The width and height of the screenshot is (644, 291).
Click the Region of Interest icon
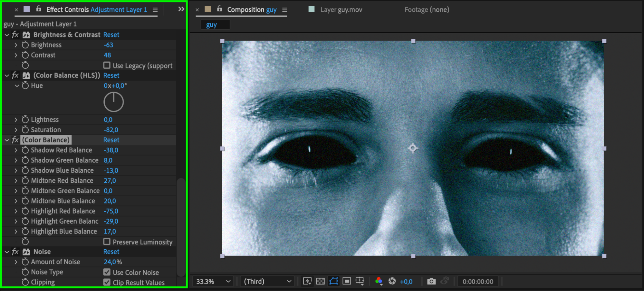pos(347,281)
